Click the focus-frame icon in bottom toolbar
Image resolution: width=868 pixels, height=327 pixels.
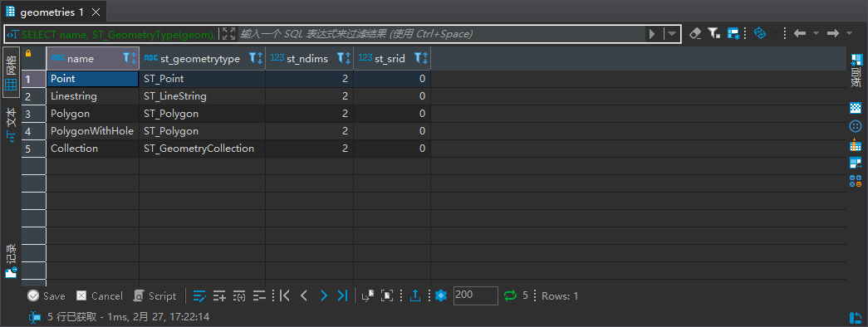(388, 296)
